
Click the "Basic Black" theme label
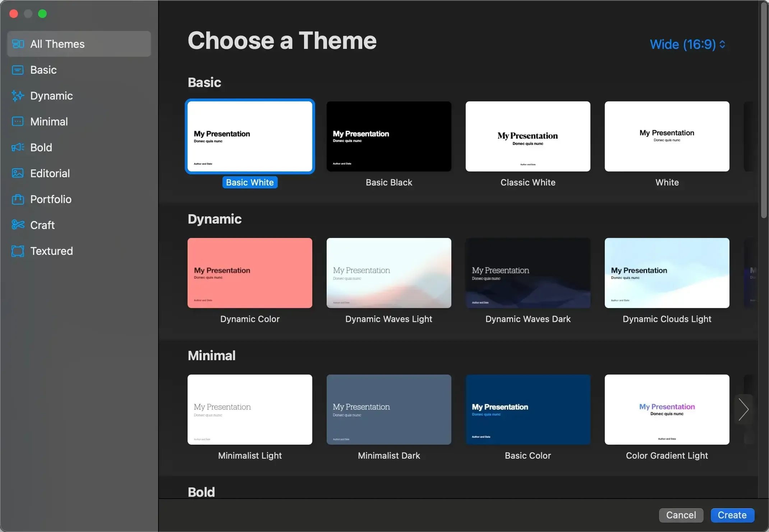pos(389,182)
